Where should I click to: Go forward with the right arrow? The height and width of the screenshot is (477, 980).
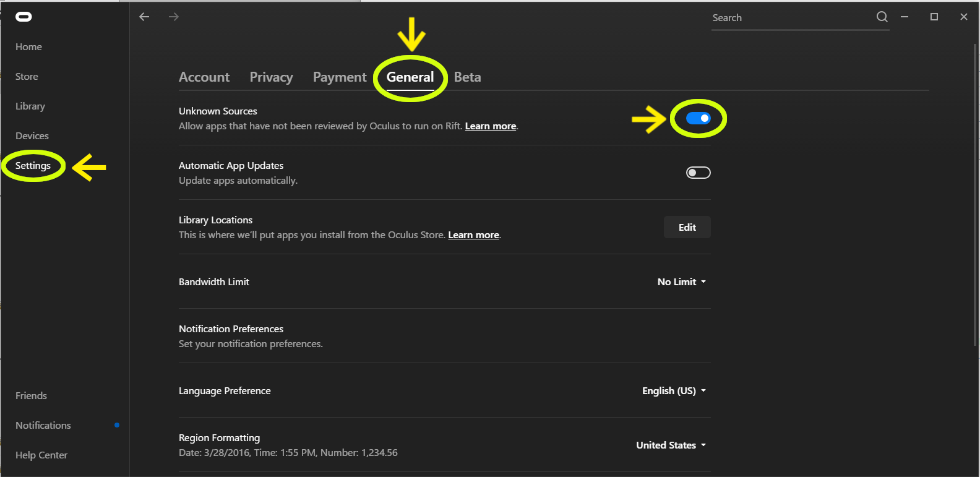click(x=174, y=17)
